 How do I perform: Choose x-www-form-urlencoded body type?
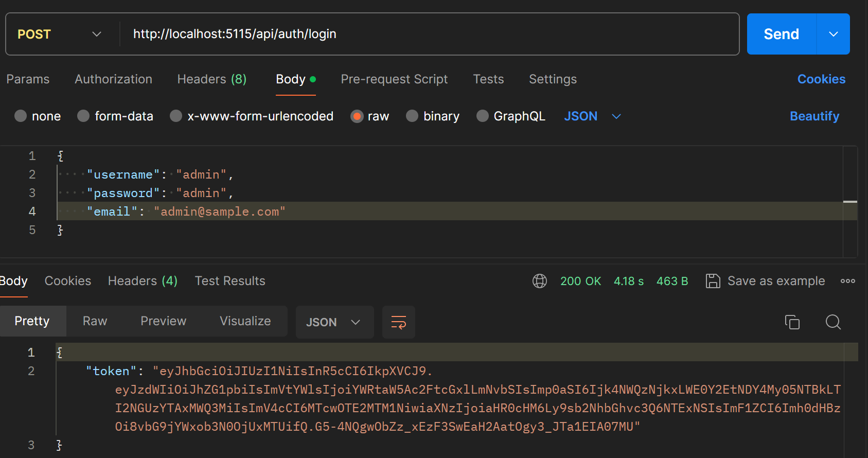pos(176,116)
